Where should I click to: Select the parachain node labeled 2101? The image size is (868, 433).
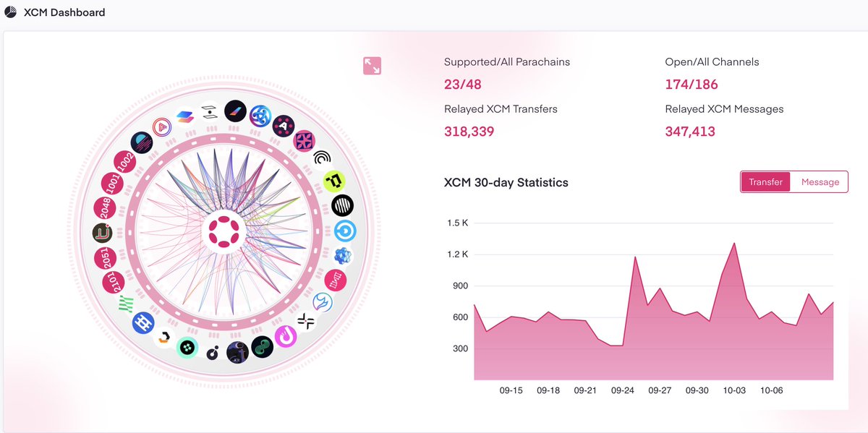(112, 281)
